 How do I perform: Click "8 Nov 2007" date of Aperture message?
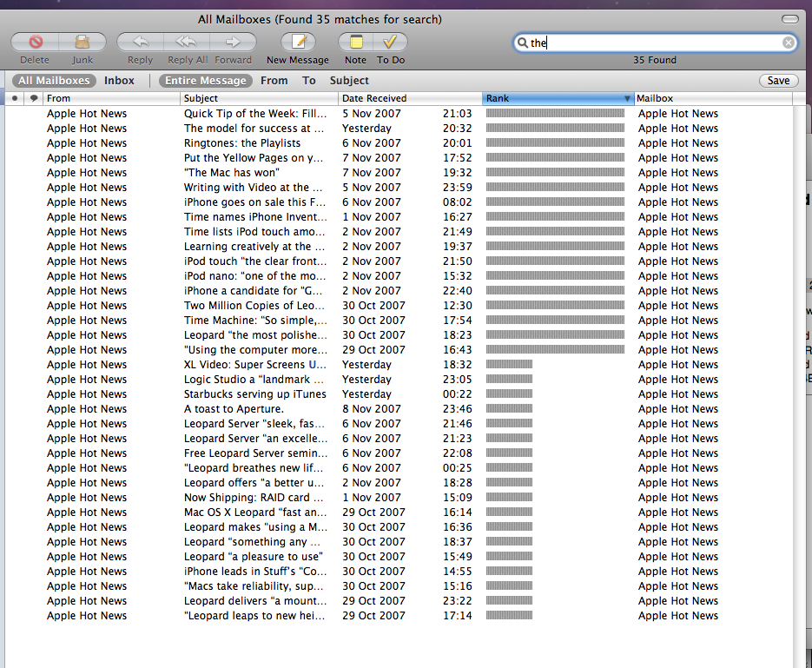372,409
